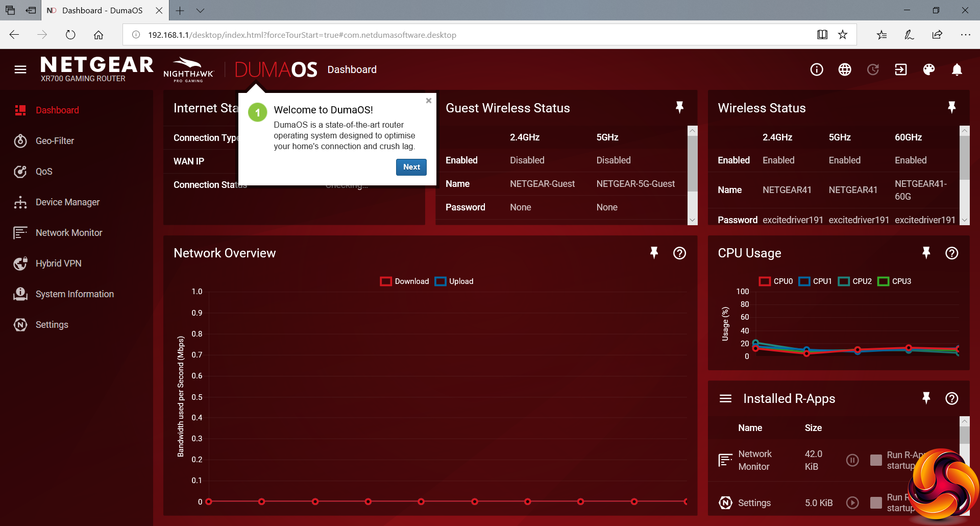This screenshot has height=526, width=980.
Task: Log out using the exit icon
Action: [x=901, y=69]
